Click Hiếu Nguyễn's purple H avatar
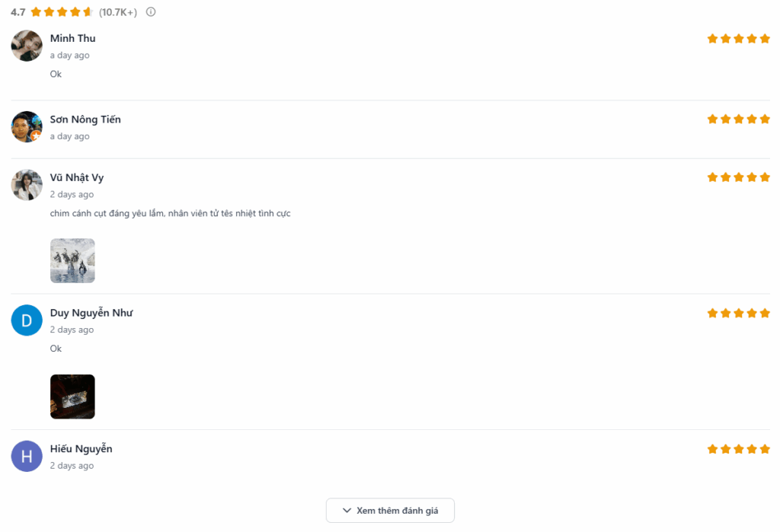Viewport: 780px width, 532px height. (x=27, y=456)
